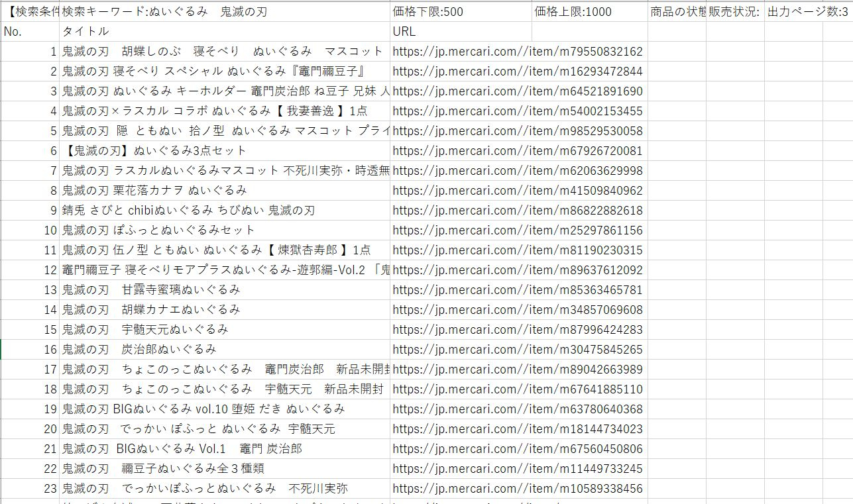Viewport: 853px width, 504px height.
Task: Select title 禰豆子ぬいぐるみ全3種類
Action: (225, 468)
